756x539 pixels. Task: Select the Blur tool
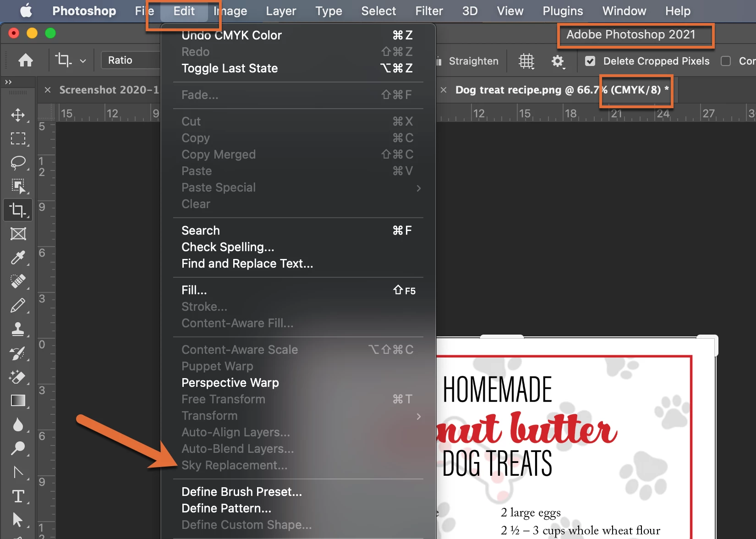click(x=18, y=424)
